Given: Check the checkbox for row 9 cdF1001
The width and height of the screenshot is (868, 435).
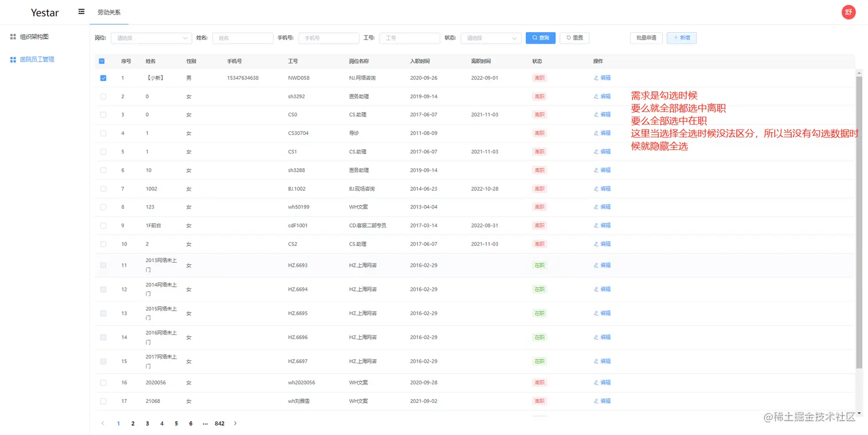Looking at the screenshot, I should [x=103, y=226].
